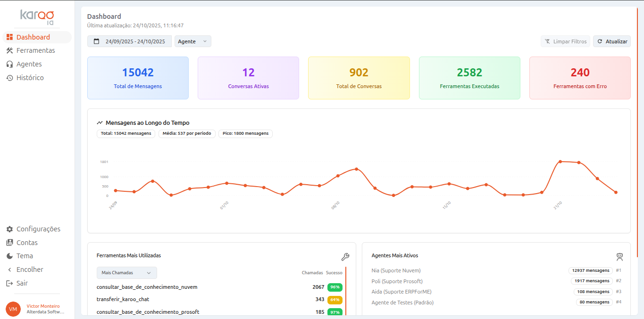644x319 pixels.
Task: Click the Sair logout option
Action: point(22,283)
